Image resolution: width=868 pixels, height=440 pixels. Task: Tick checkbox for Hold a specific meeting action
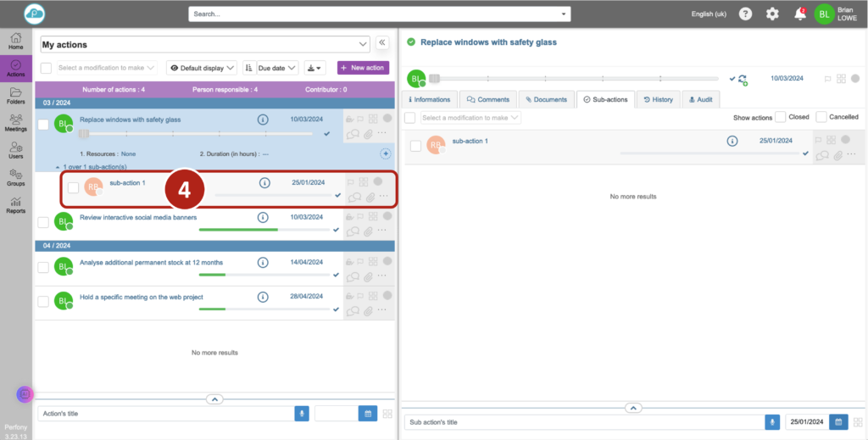pyautogui.click(x=43, y=301)
